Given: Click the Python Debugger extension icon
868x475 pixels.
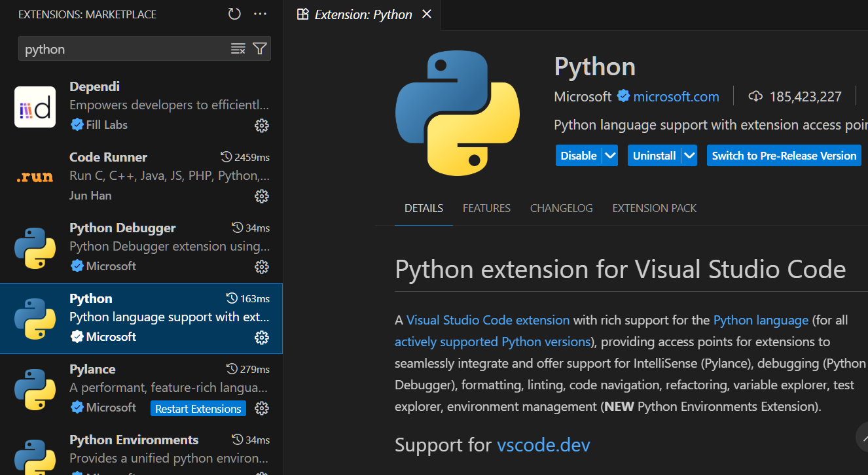Looking at the screenshot, I should (x=34, y=249).
